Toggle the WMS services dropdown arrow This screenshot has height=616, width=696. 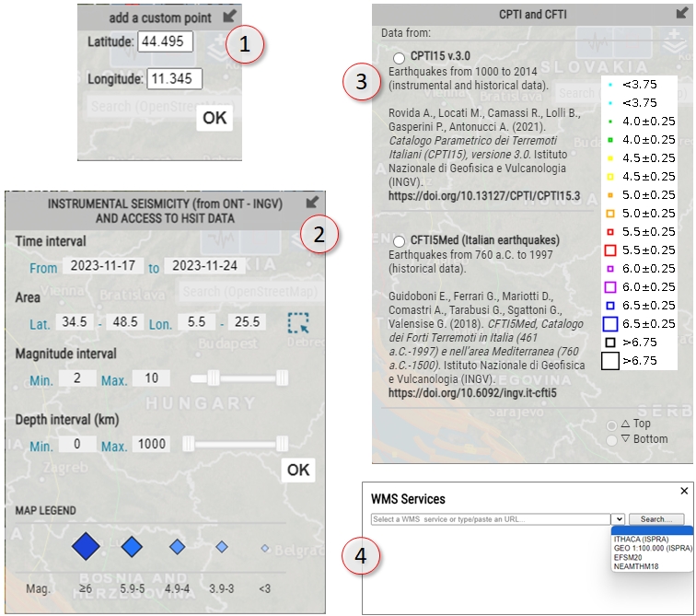tap(619, 519)
